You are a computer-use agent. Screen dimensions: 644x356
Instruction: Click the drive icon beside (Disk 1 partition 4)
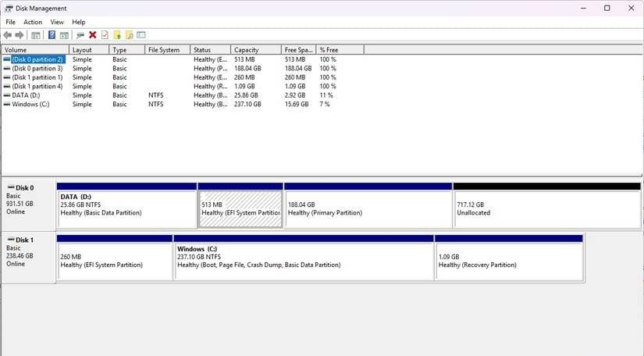(6, 87)
